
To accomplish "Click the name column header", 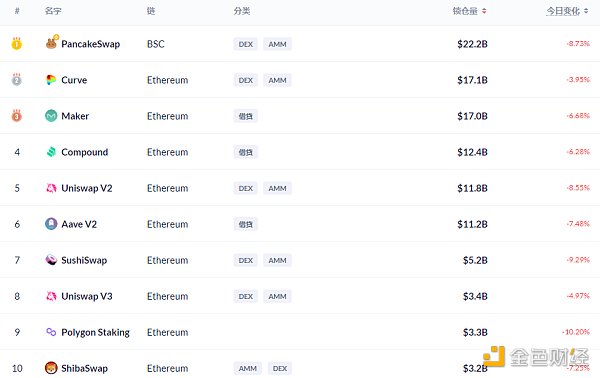I will (53, 11).
